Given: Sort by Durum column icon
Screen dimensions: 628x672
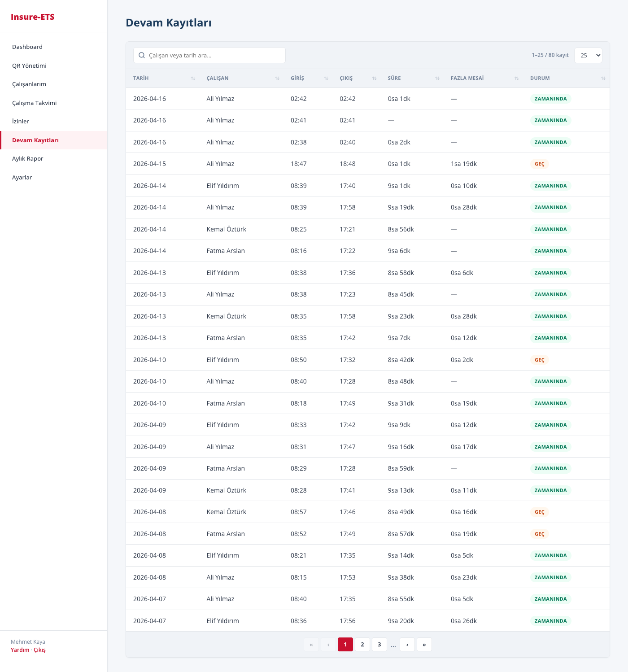Looking at the screenshot, I should (603, 79).
